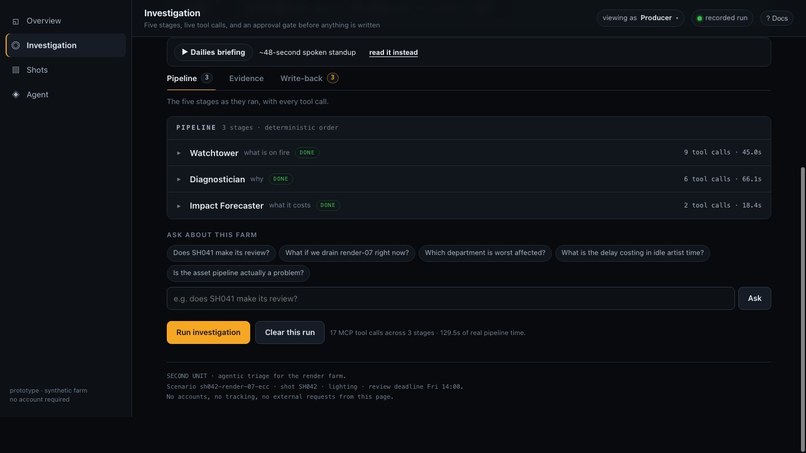The height and width of the screenshot is (453, 806).
Task: Click the Diagnostician DONE badge
Action: [x=281, y=179]
